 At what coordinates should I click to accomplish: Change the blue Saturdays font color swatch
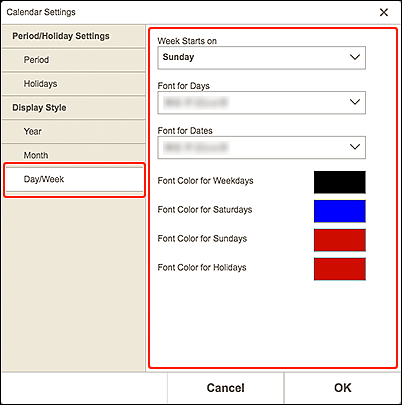[340, 211]
